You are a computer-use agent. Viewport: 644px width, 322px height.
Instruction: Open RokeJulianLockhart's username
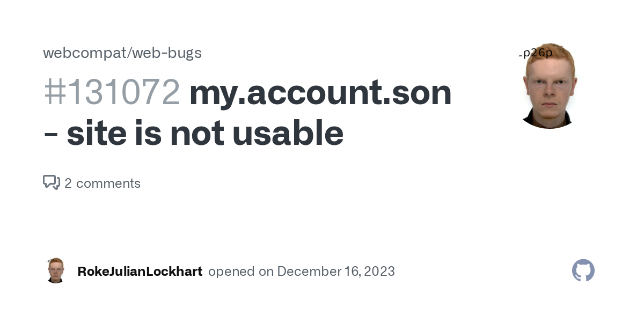pyautogui.click(x=140, y=272)
